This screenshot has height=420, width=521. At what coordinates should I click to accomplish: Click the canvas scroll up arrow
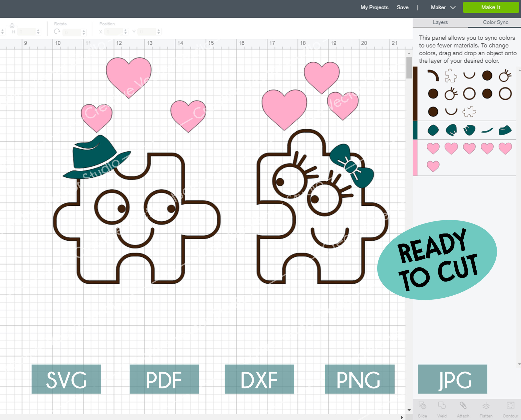(409, 53)
